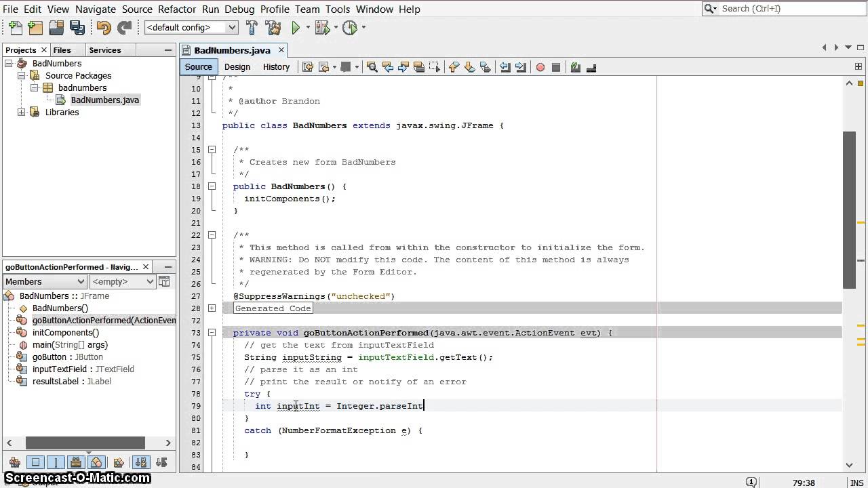Click the Debug Project toolbar icon
This screenshot has width=868, height=488.
(x=321, y=28)
